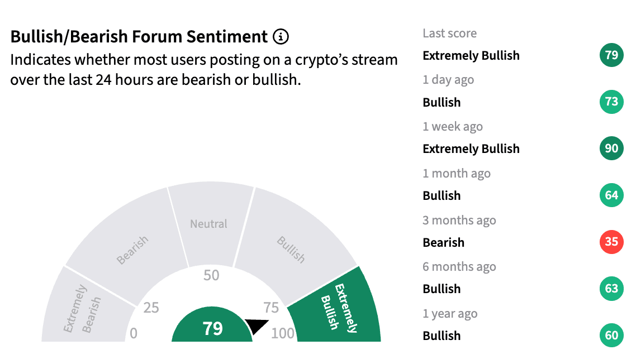Click the 3 months ago label
This screenshot has height=364, width=636.
[459, 220]
